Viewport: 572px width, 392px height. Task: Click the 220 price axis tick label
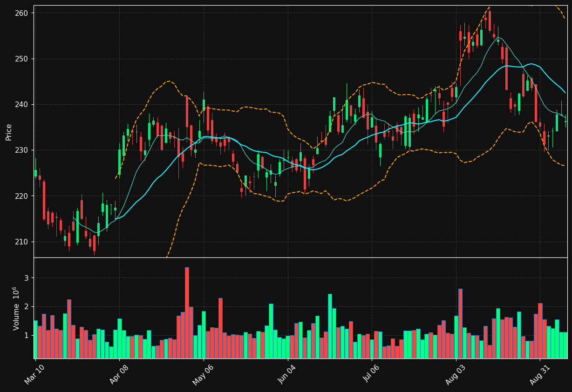coord(21,196)
